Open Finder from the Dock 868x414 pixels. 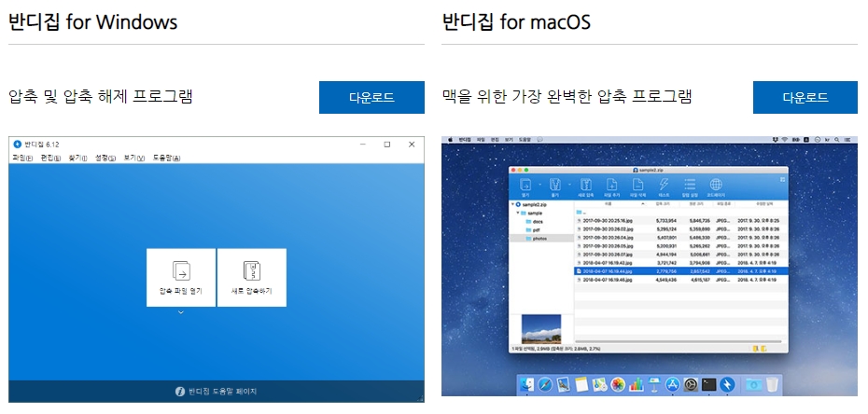tap(528, 385)
